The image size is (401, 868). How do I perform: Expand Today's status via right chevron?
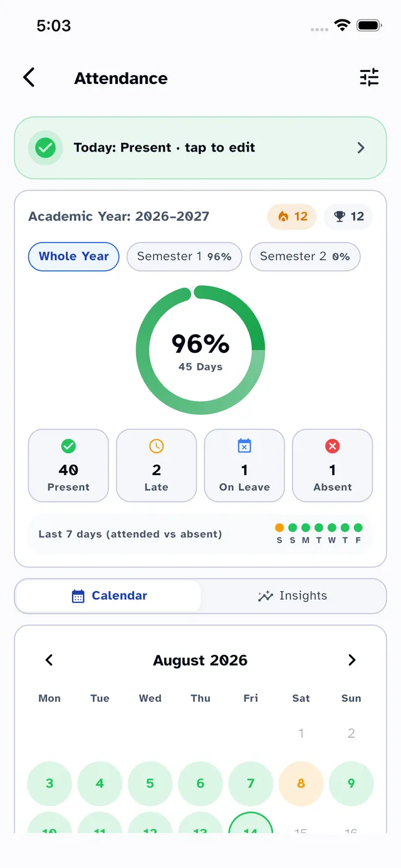[361, 148]
